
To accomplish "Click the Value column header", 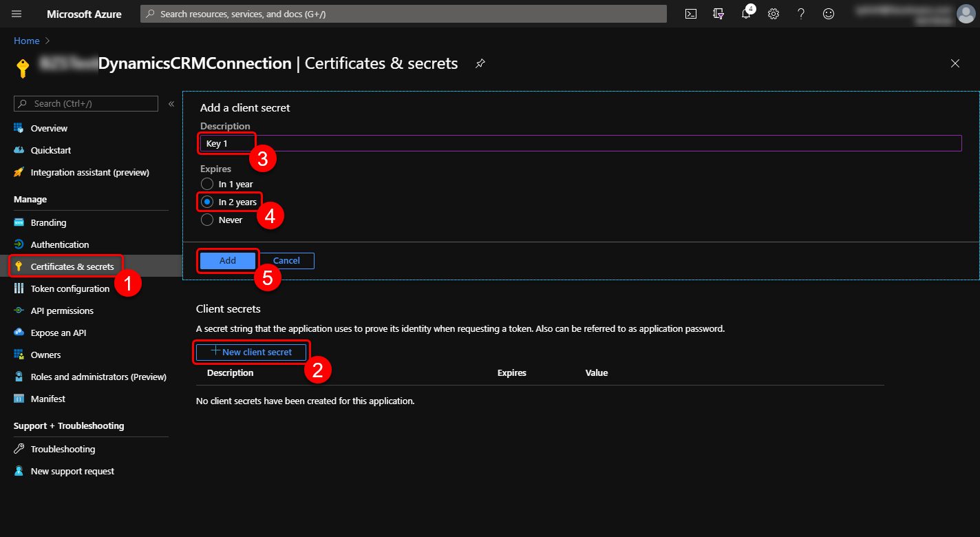I will pos(597,372).
